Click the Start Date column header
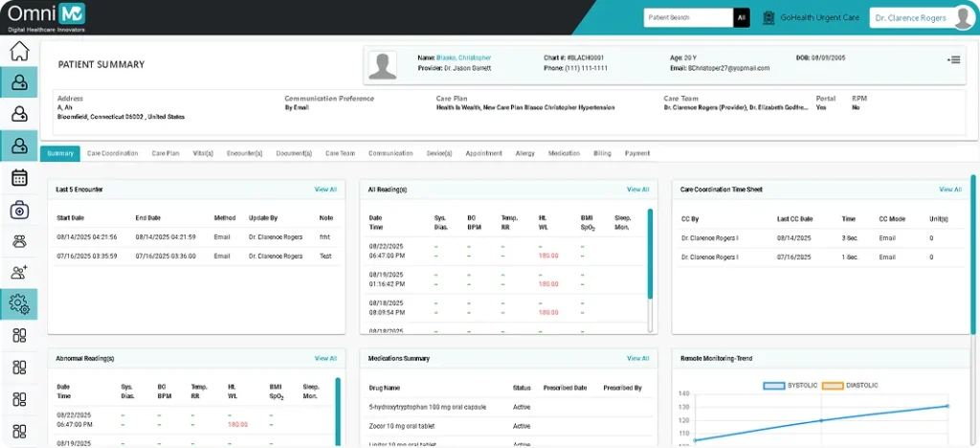Screen dimensions: 980x448 [x=70, y=218]
